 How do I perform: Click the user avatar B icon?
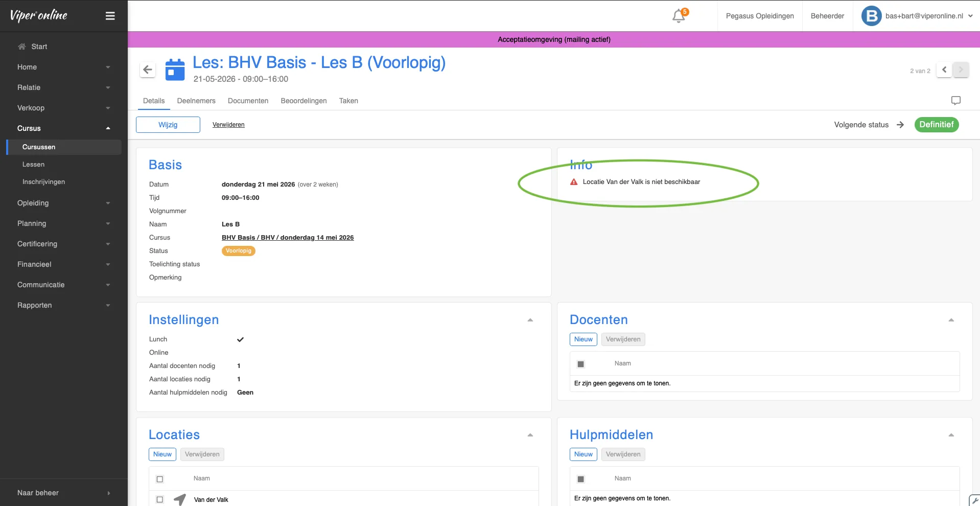click(872, 16)
